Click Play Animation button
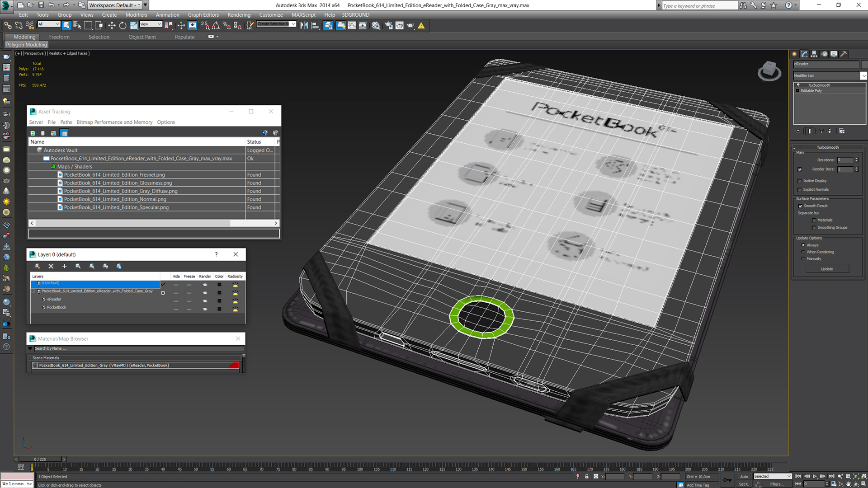 tap(815, 476)
